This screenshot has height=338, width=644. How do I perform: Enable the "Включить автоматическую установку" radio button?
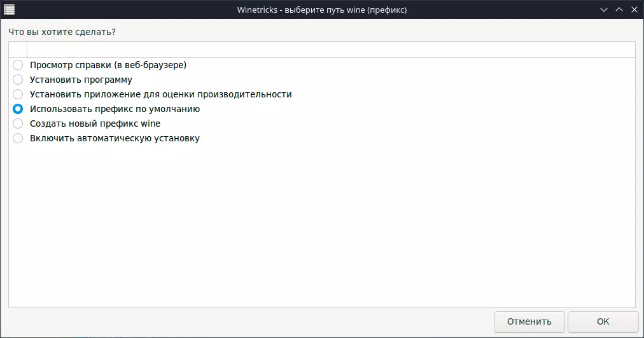tap(18, 138)
